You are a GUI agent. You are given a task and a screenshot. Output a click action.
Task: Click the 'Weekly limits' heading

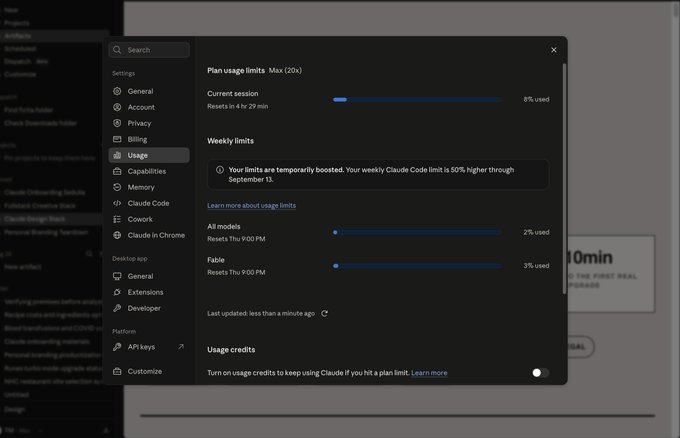[x=230, y=141]
